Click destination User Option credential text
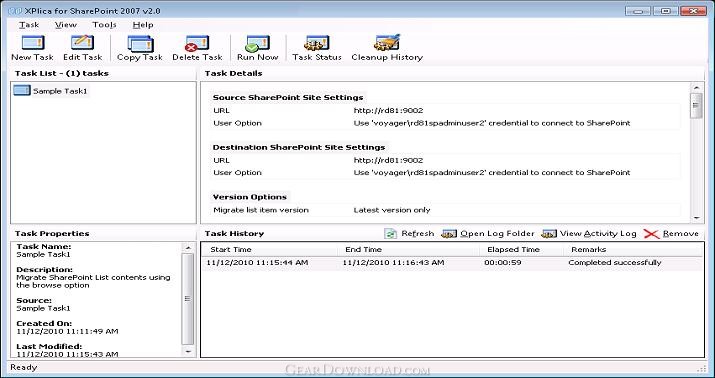The height and width of the screenshot is (378, 715). point(492,173)
